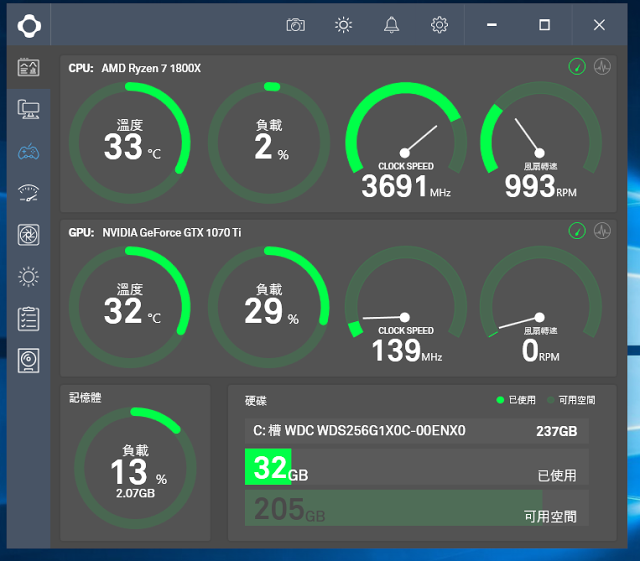Click the CPU load 2% gauge
Image resolution: width=640 pixels, height=561 pixels.
[x=269, y=142]
